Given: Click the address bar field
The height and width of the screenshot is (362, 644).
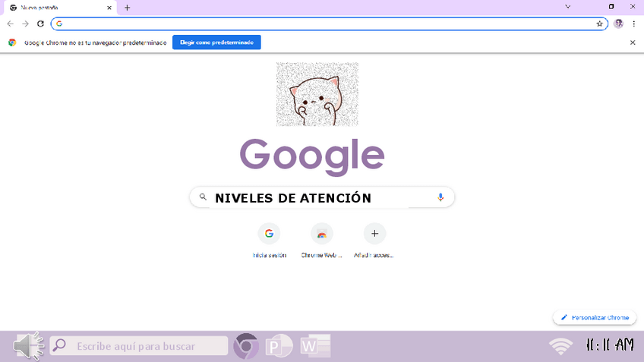Looking at the screenshot, I should (x=330, y=24).
